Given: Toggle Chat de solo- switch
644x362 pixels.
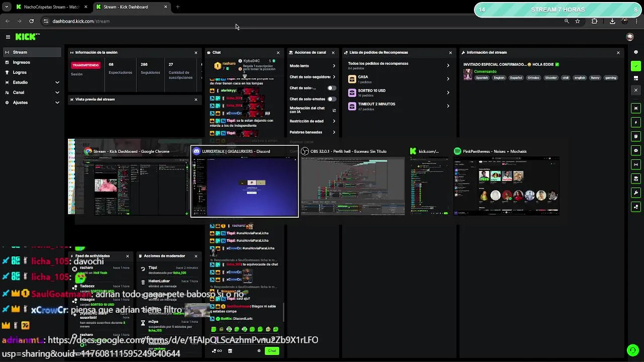Looking at the screenshot, I should (332, 88).
